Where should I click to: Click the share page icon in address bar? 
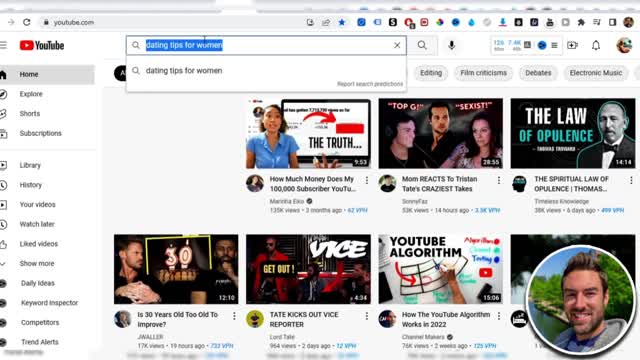(x=326, y=22)
